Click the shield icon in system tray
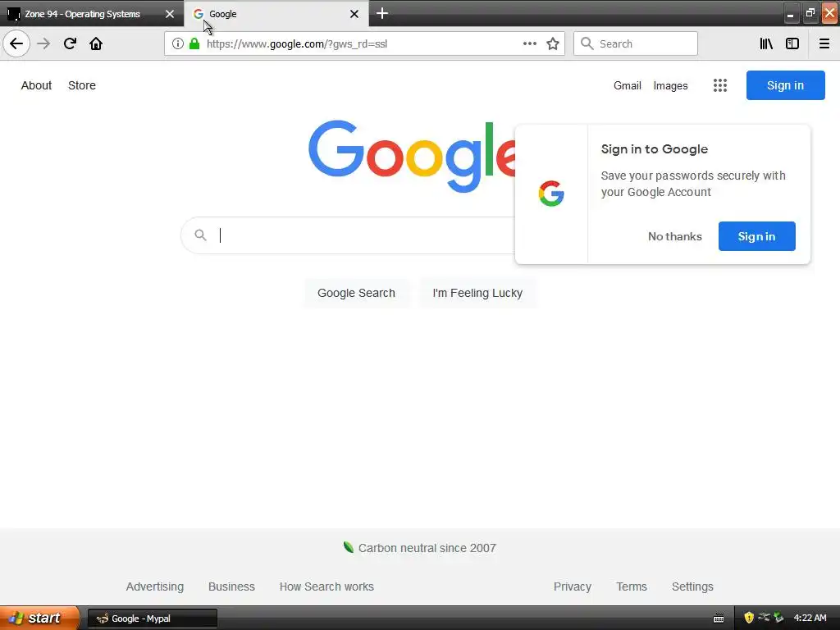 click(749, 618)
